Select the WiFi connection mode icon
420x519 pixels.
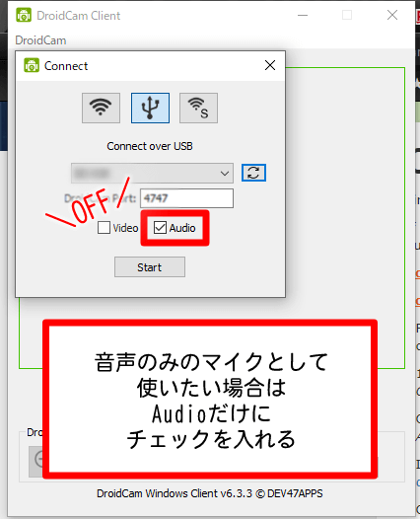coord(101,108)
